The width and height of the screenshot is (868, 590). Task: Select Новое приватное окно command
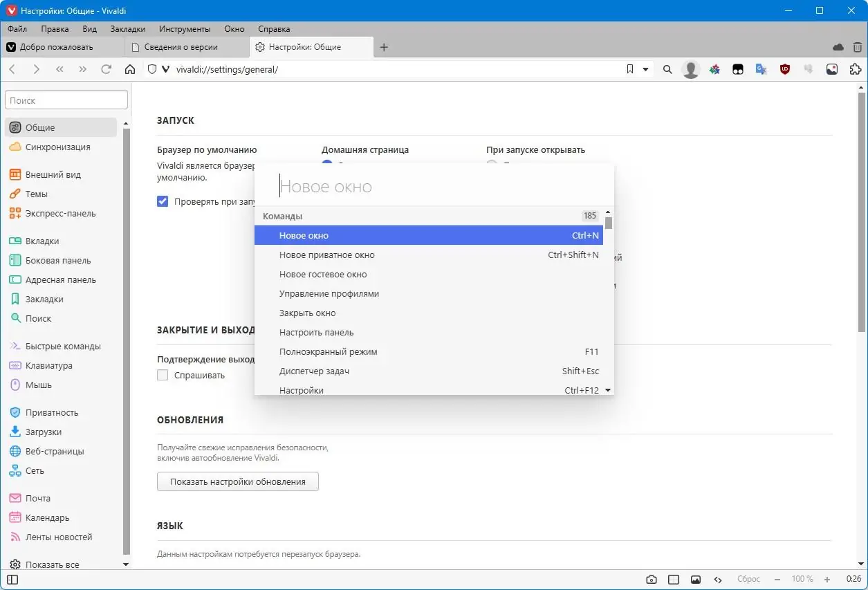(429, 255)
